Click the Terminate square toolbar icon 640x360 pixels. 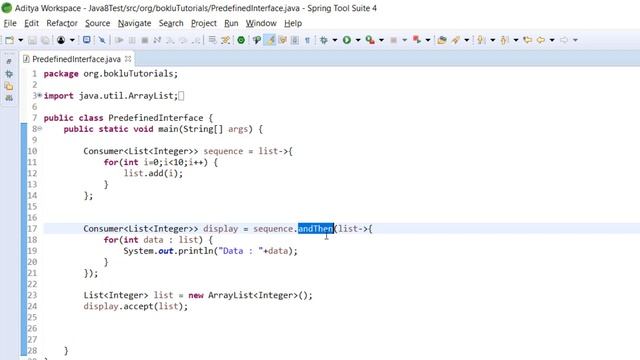(144, 40)
